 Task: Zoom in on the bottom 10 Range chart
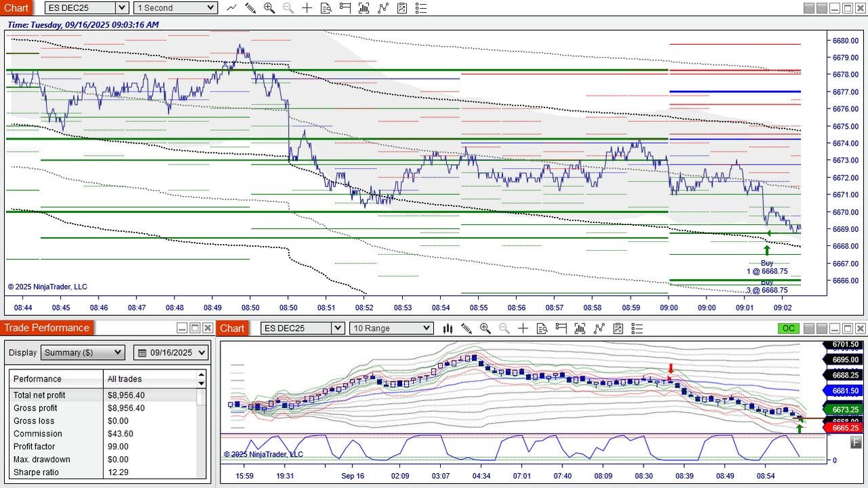[486, 329]
